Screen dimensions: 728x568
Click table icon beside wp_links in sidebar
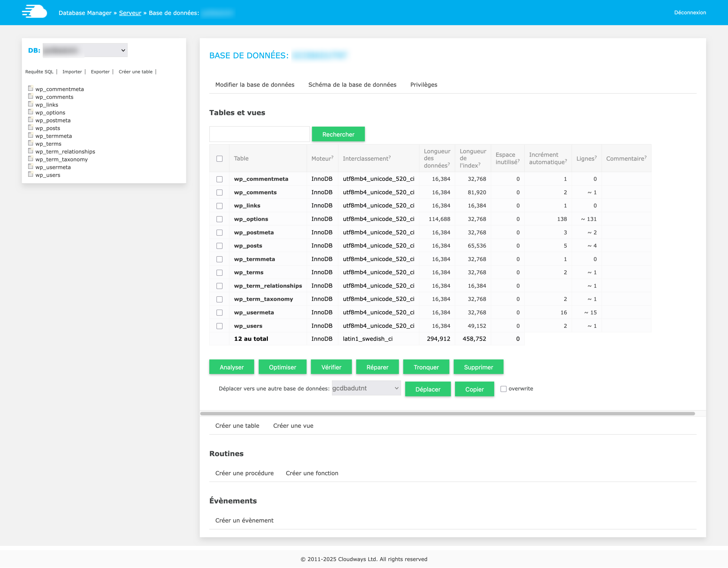[31, 104]
